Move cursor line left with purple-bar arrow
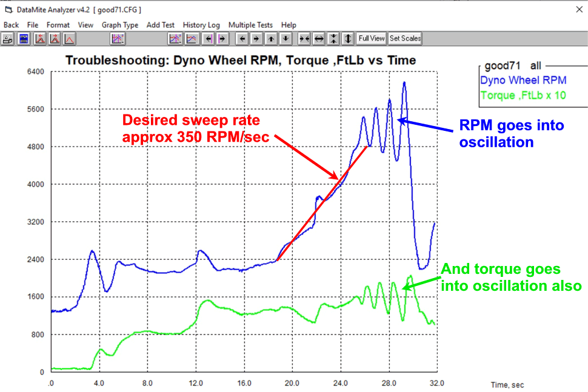Image resolution: width=588 pixels, height=392 pixels. coord(209,39)
